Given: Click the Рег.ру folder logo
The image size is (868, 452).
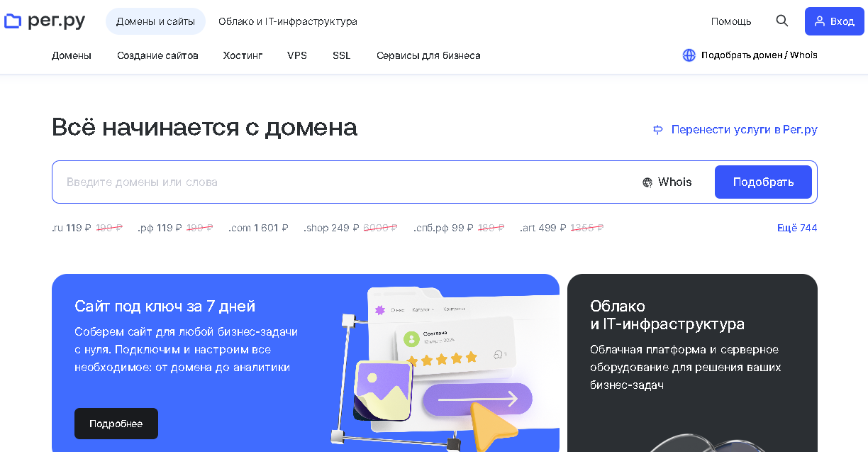Looking at the screenshot, I should point(13,21).
